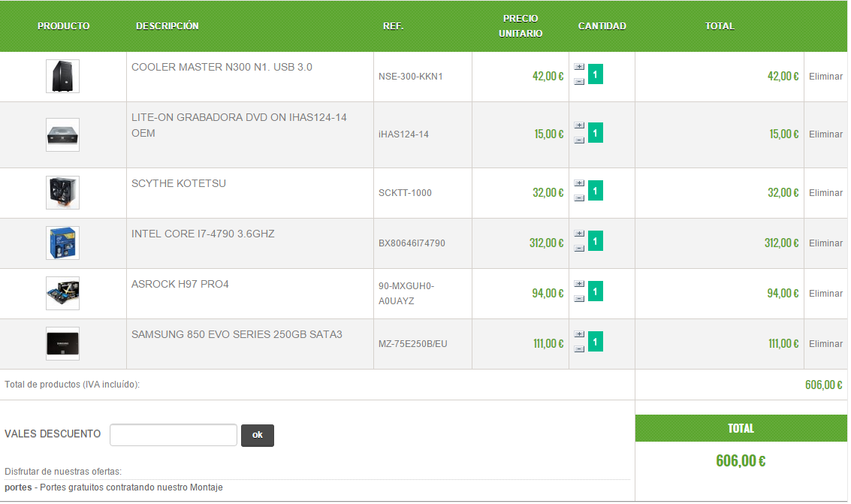Click the Vales Descuento voucher code field
The height and width of the screenshot is (504, 851).
pos(174,435)
